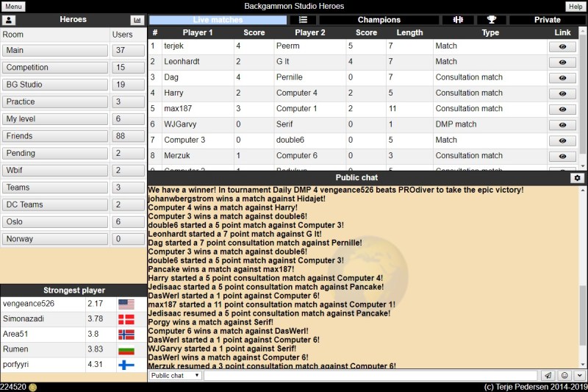Watch Harry vs Computer 4 via eye icon
Image resolution: width=588 pixels, height=392 pixels.
[562, 93]
